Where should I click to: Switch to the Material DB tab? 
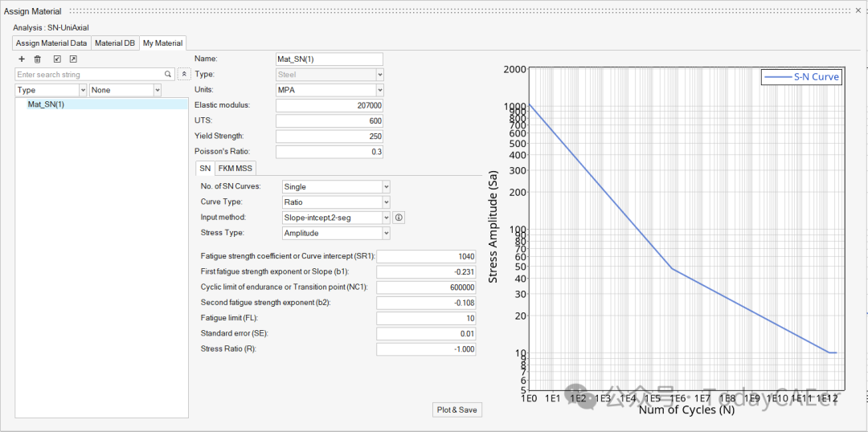[115, 43]
